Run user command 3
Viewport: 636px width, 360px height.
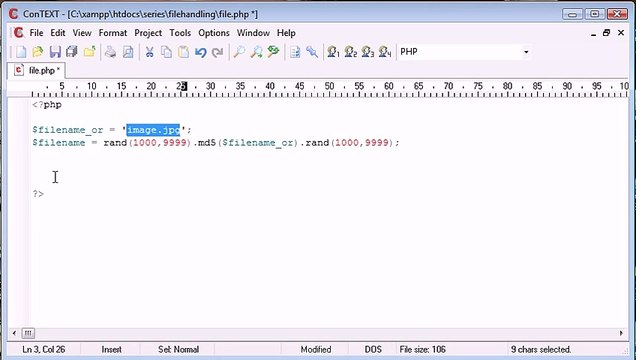367,52
